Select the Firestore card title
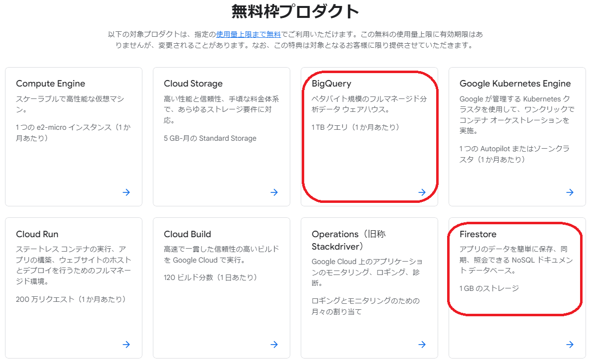 click(477, 234)
